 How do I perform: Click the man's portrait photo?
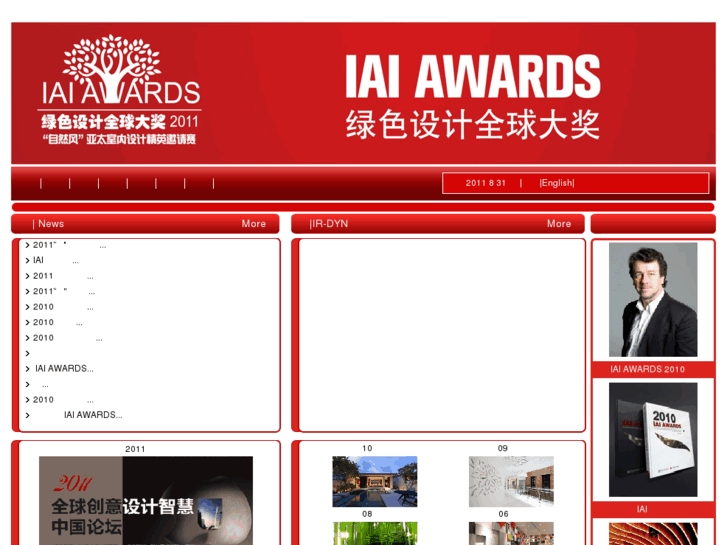(x=653, y=300)
